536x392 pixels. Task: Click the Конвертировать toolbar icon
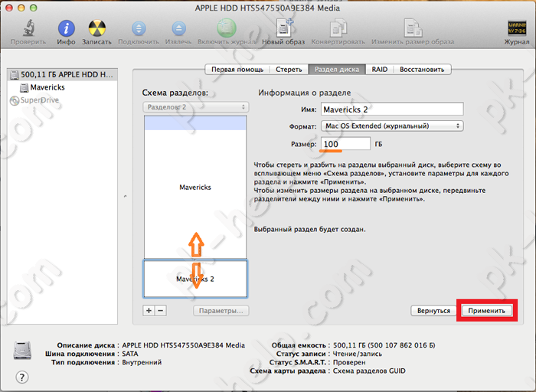point(338,28)
